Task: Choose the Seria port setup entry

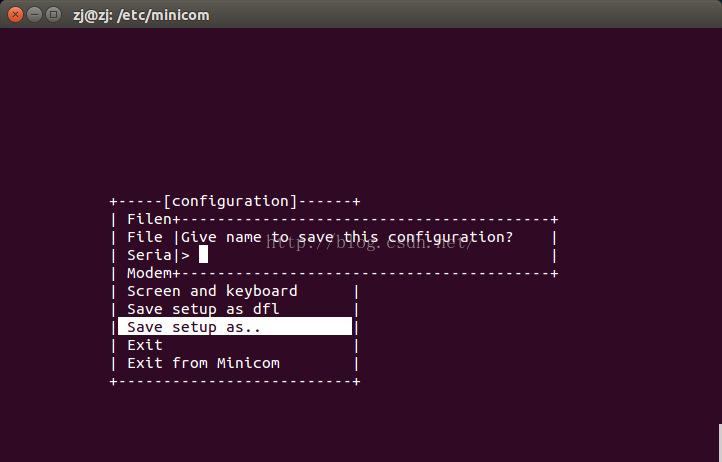Action: point(149,255)
